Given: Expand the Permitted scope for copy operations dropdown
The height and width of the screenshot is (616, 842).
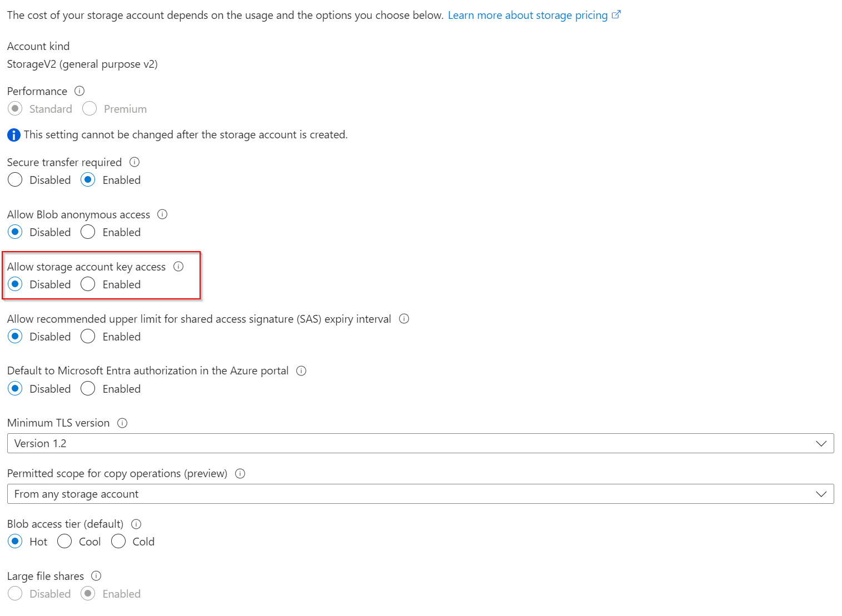Looking at the screenshot, I should [x=420, y=494].
